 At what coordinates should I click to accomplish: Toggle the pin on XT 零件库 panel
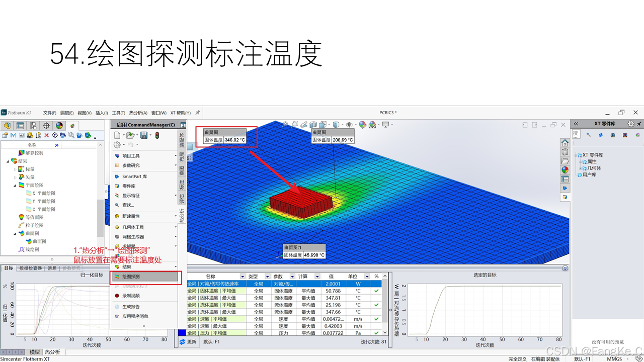[x=639, y=124]
